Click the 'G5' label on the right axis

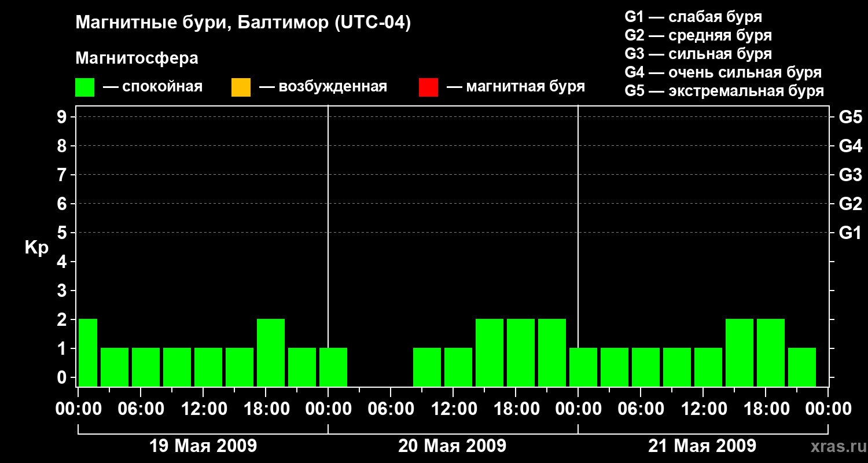(850, 117)
